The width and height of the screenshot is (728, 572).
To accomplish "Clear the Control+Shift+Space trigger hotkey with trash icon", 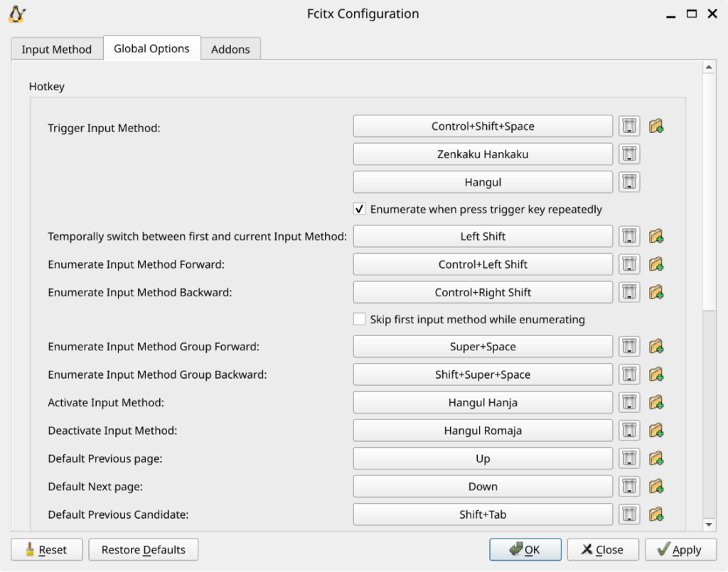I will coord(628,126).
